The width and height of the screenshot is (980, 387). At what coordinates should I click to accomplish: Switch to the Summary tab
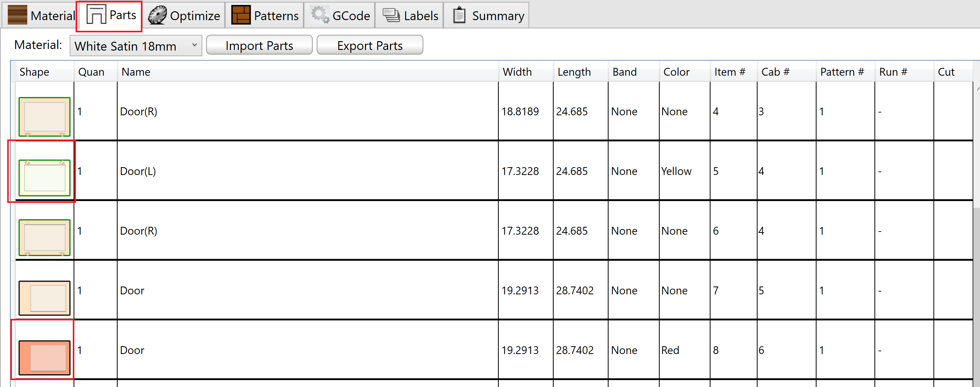tap(497, 16)
